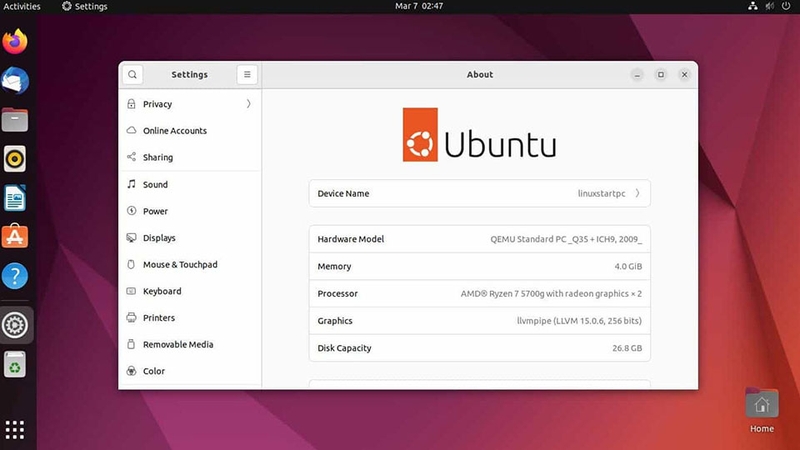Image resolution: width=800 pixels, height=450 pixels.
Task: Click the network icon in top bar
Action: click(753, 6)
